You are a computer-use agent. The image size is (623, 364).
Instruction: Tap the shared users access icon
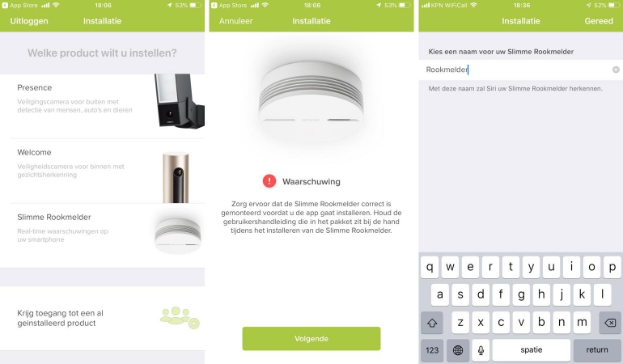click(180, 318)
